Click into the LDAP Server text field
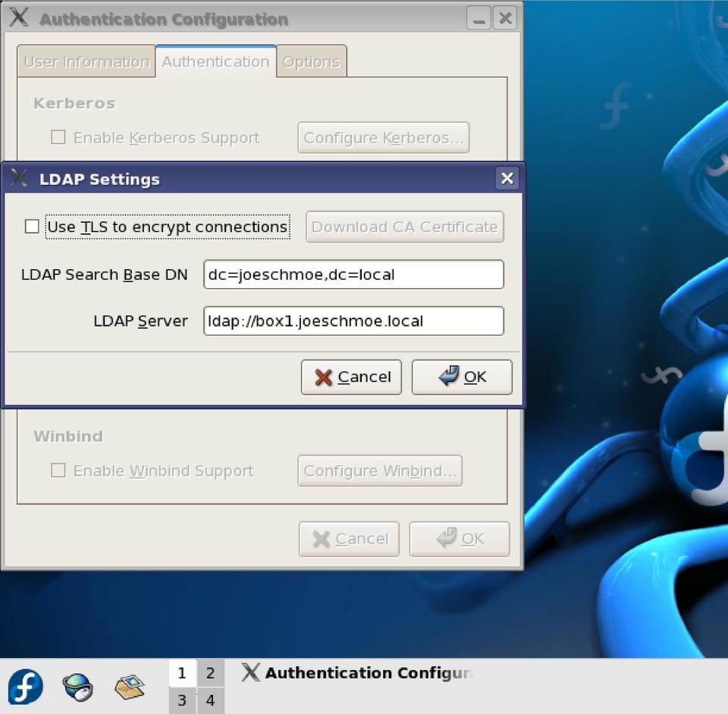The width and height of the screenshot is (728, 714). (x=353, y=321)
